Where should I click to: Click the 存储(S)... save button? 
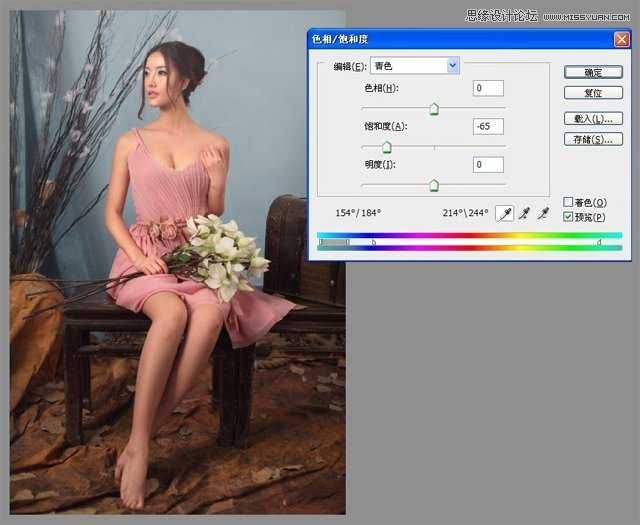pyautogui.click(x=593, y=139)
